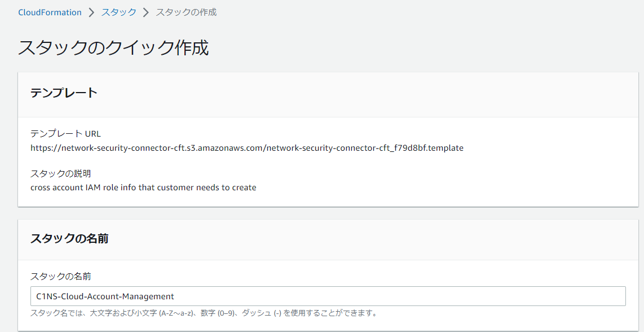Image resolution: width=644 pixels, height=332 pixels.
Task: Click the スタックの説明 label
Action: pos(60,173)
